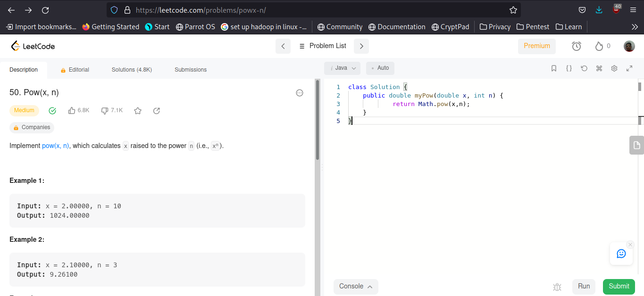Click the code editor vertical scrollbar
The image size is (644, 296).
[640, 87]
